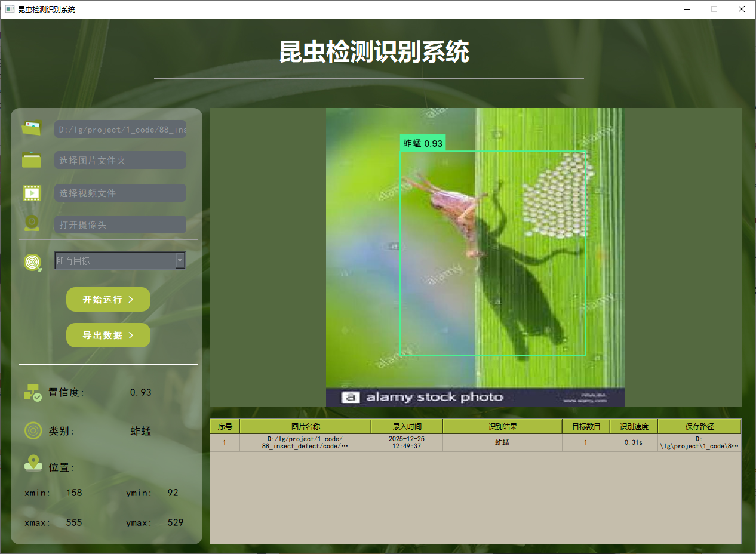Click the 蚱蜢 recognition result cell
This screenshot has height=554, width=756.
point(502,442)
